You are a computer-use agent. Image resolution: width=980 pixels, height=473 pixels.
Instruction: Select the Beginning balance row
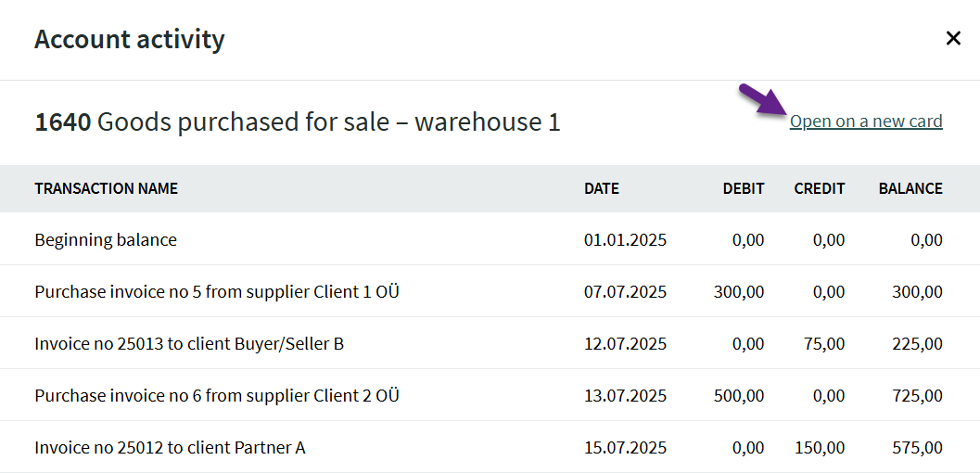106,240
